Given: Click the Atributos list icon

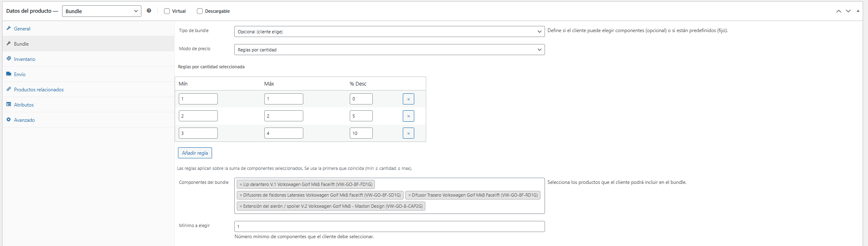Looking at the screenshot, I should point(9,104).
